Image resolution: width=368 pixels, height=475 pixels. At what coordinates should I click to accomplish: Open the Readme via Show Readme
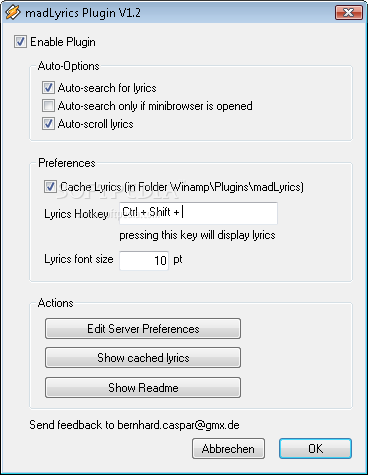pyautogui.click(x=143, y=387)
